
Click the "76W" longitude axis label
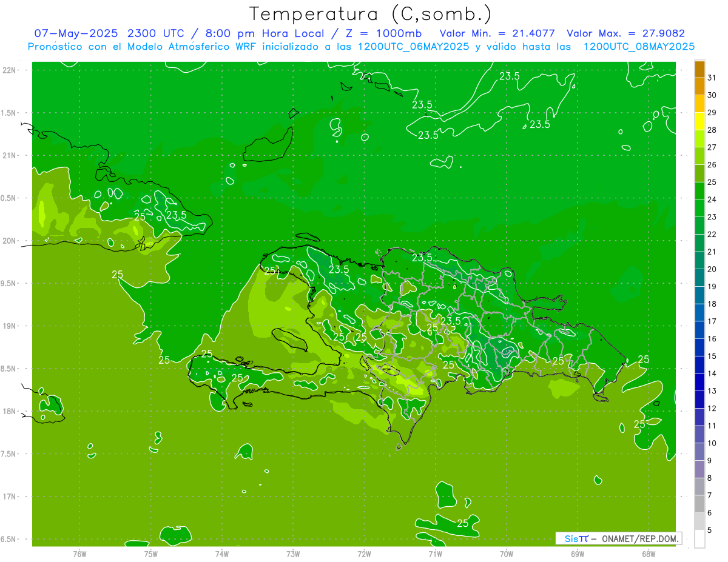79,554
